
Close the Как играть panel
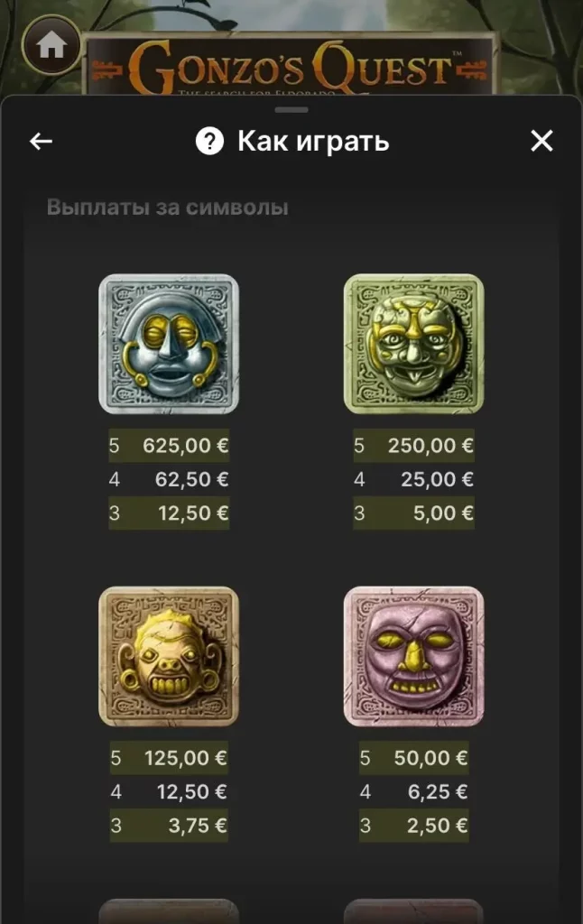[x=541, y=142]
